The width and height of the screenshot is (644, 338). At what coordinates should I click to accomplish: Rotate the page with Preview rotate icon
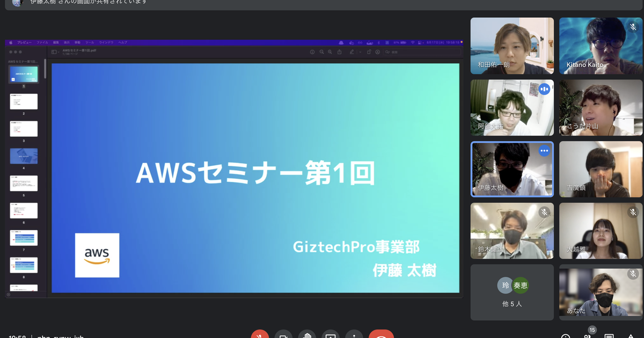click(x=369, y=52)
